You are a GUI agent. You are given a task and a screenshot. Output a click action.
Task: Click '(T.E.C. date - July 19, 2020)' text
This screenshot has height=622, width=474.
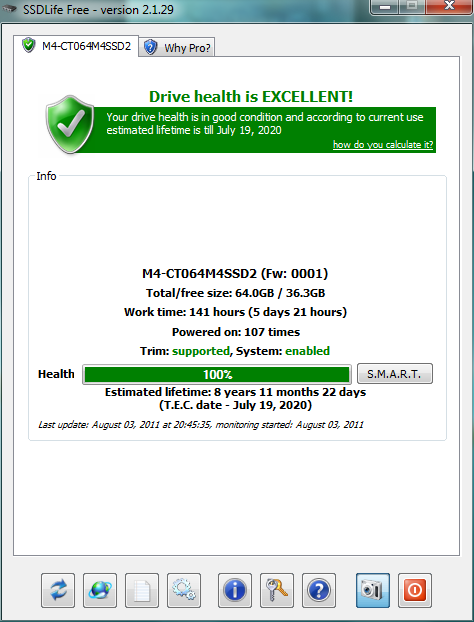(x=236, y=405)
